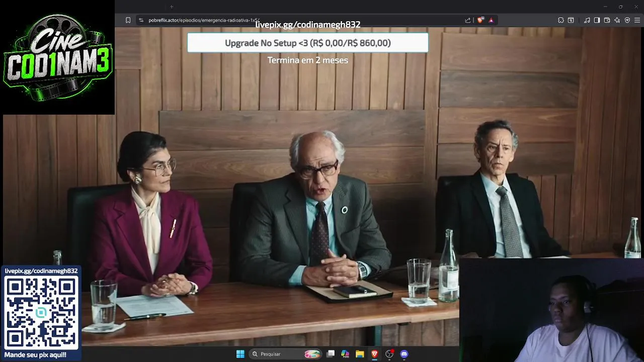
Task: Open File Explorer from taskbar
Action: [360, 354]
